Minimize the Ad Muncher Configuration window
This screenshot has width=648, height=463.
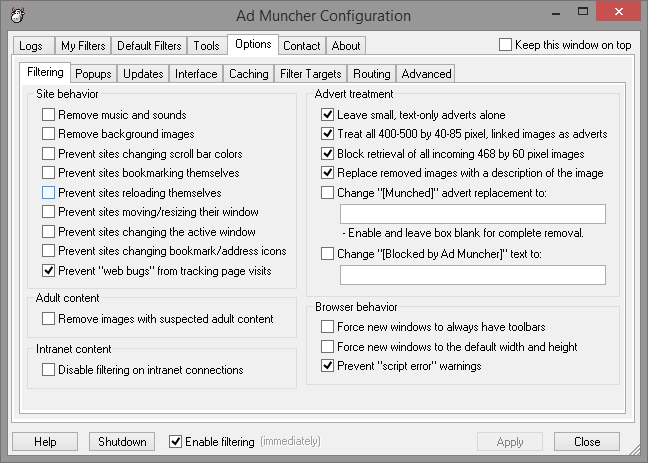coord(556,13)
